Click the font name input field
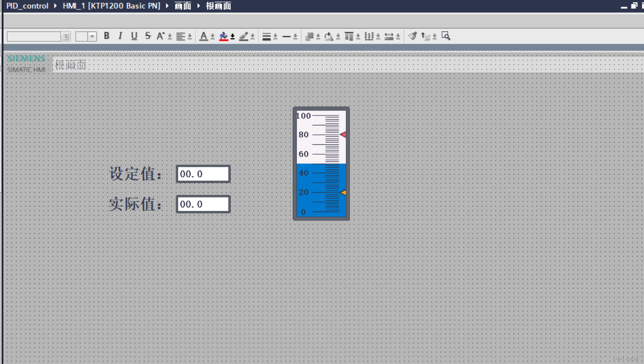Screen dimensions: 644x364 (34, 36)
